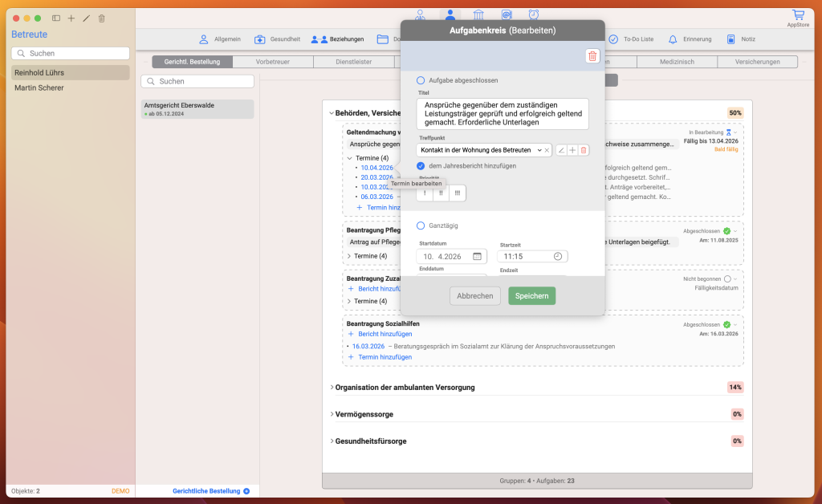Image resolution: width=822 pixels, height=504 pixels.
Task: Click the 'Speichern' button
Action: 531,295
